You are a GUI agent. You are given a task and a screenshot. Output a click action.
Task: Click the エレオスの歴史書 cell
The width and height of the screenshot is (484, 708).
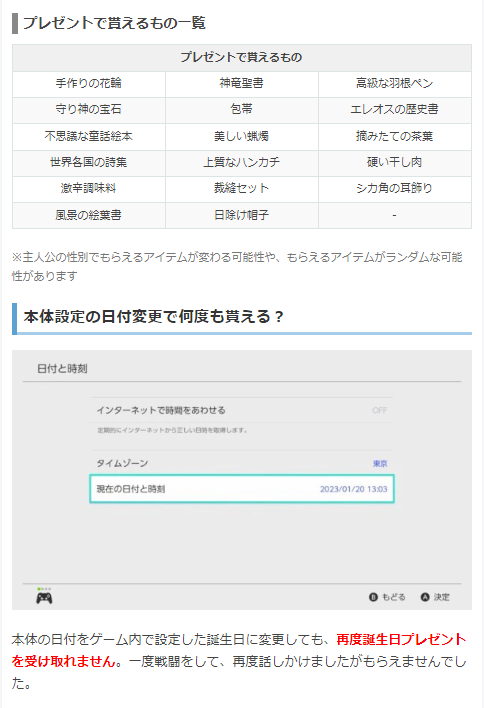point(395,110)
